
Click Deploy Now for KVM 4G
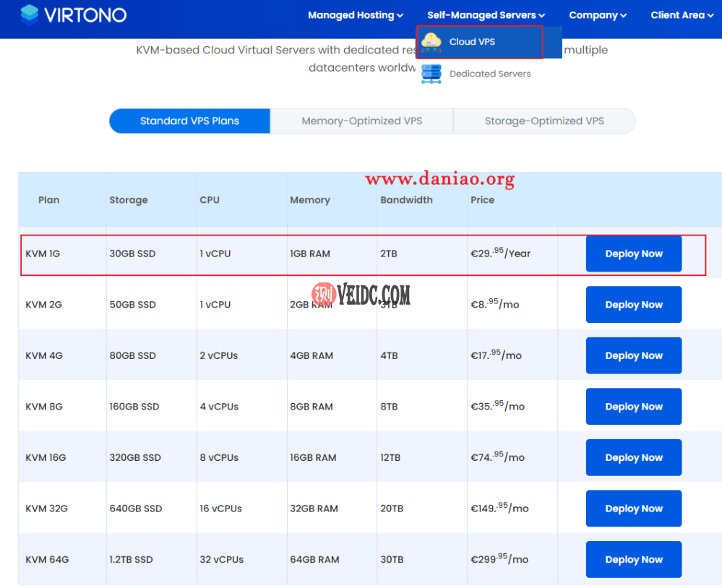coord(633,355)
